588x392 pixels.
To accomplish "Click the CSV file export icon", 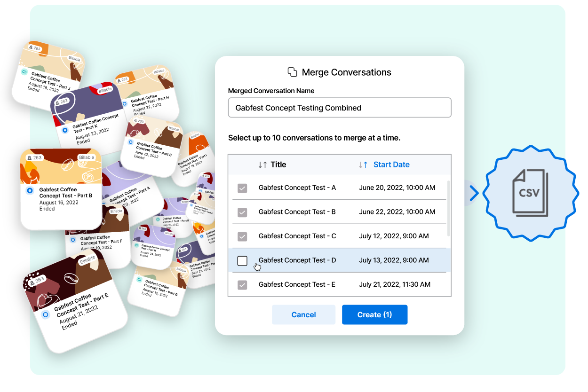I will click(530, 193).
